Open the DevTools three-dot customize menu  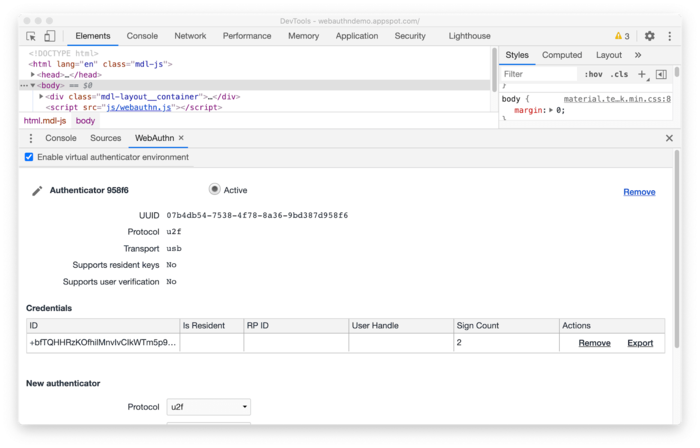(x=670, y=36)
